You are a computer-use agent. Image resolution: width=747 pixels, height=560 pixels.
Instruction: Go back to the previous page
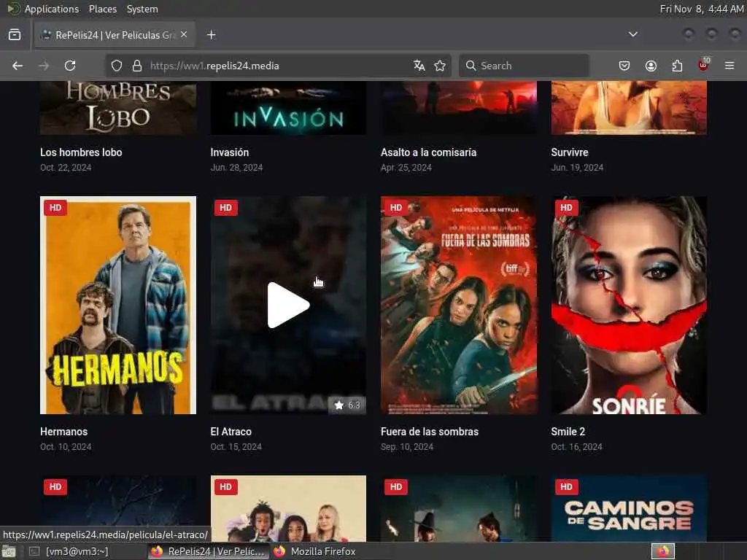[18, 66]
